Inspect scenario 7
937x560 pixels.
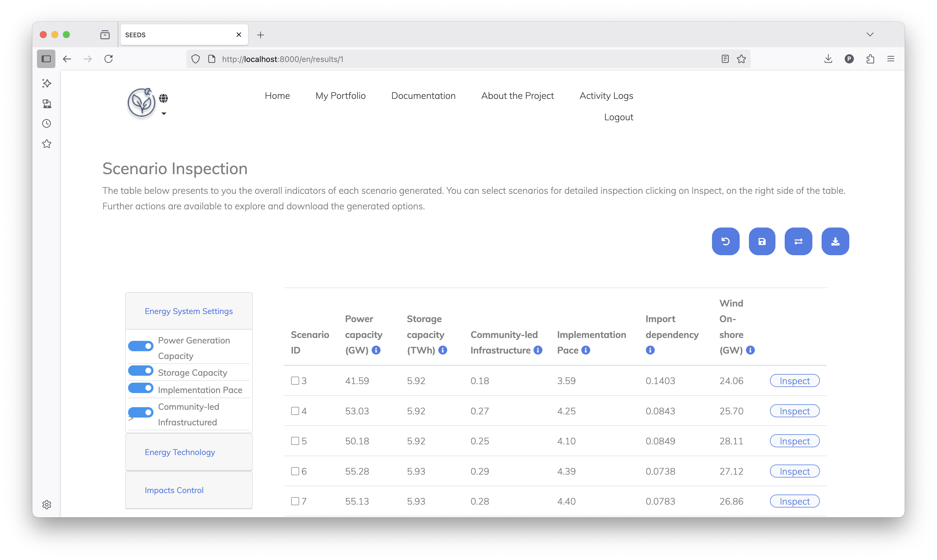click(795, 501)
